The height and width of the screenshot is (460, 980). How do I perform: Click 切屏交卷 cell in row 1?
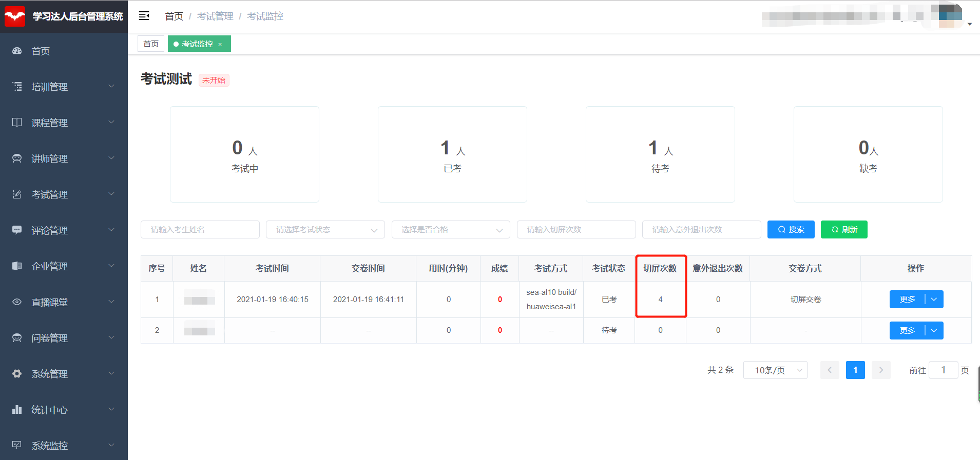point(805,299)
